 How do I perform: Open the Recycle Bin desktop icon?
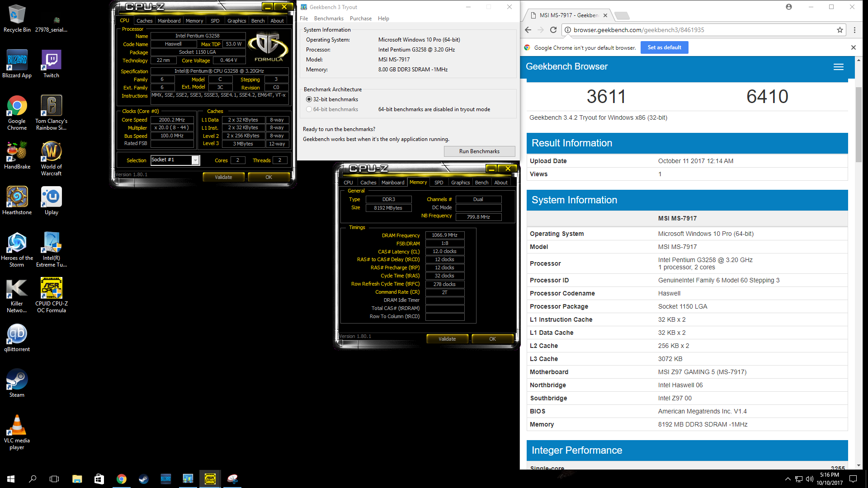tap(17, 18)
